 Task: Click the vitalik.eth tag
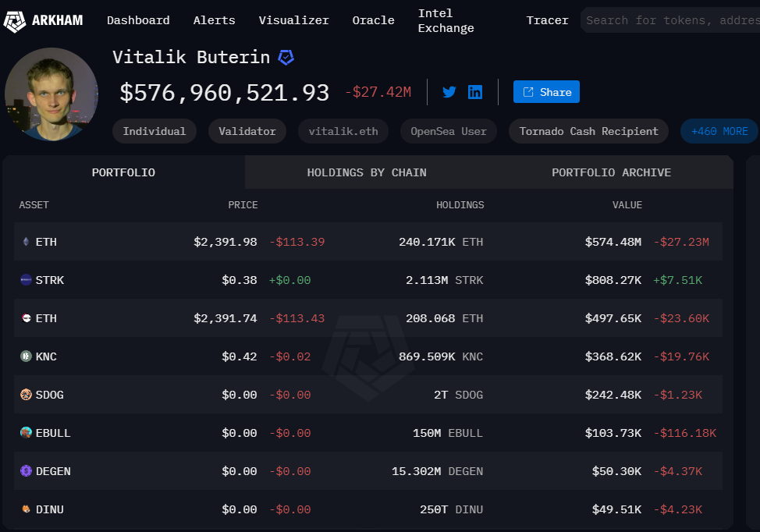(343, 131)
